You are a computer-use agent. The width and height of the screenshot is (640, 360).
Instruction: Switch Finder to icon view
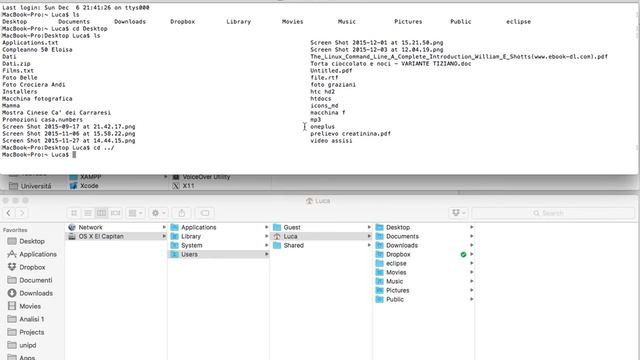click(x=74, y=213)
